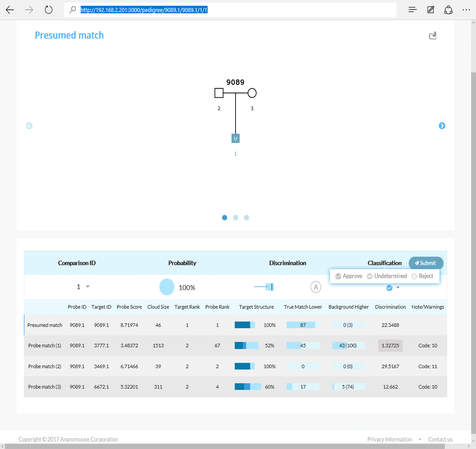Click the browser forward arrow

pyautogui.click(x=29, y=10)
